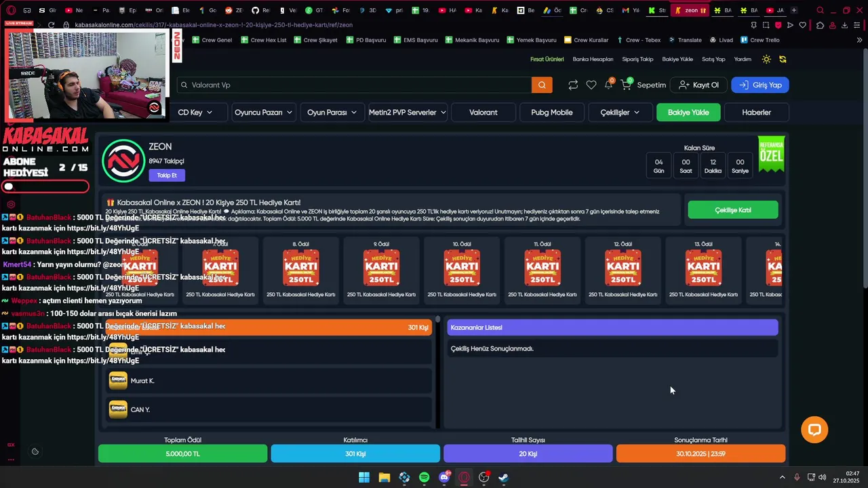Open the compare arrows icon beside search
The width and height of the screenshot is (868, 488).
(573, 85)
